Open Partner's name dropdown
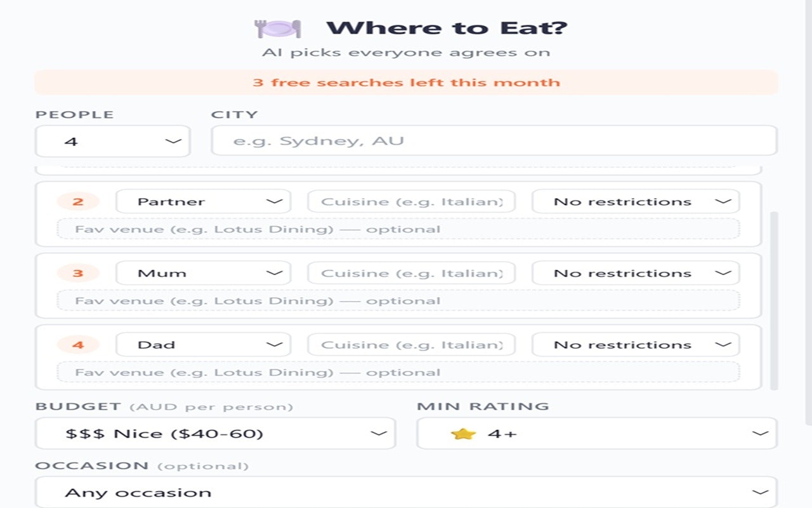 click(x=202, y=201)
